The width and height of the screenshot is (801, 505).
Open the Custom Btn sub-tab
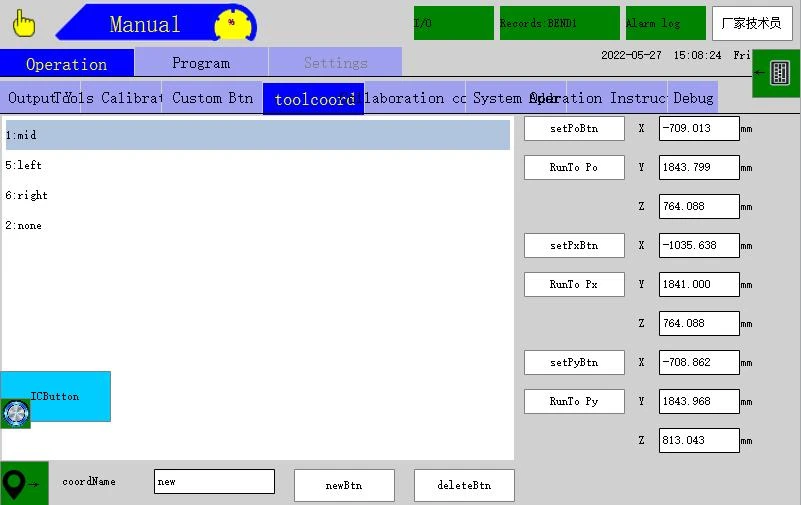[213, 97]
